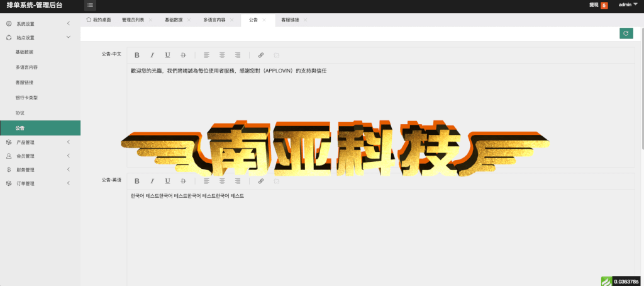Viewport: 644px width, 286px height.
Task: Switch to 基础数据 tab
Action: [174, 20]
